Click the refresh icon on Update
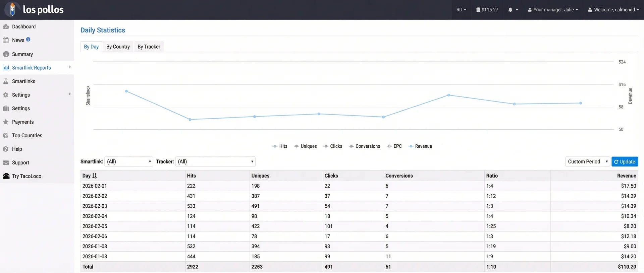The width and height of the screenshot is (644, 273). 616,162
